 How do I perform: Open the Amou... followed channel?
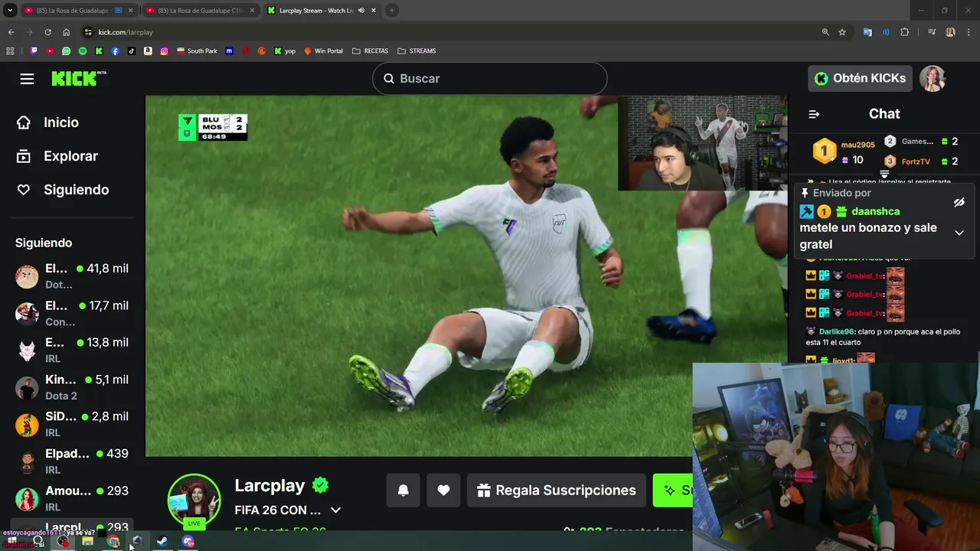73,498
